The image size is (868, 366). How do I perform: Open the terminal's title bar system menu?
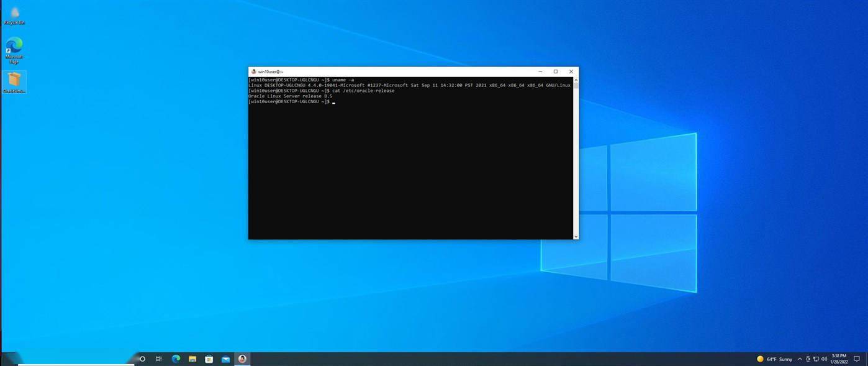coord(253,71)
